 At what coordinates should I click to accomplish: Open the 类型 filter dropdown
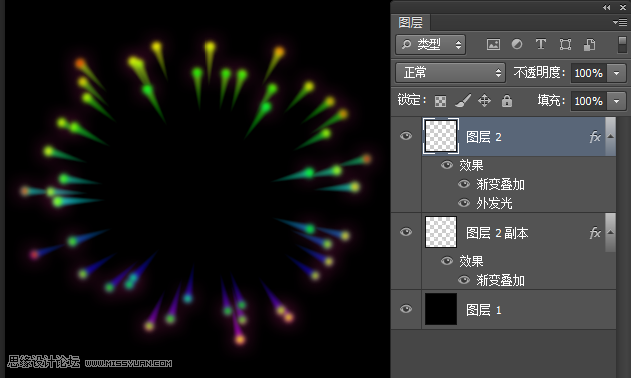(431, 44)
